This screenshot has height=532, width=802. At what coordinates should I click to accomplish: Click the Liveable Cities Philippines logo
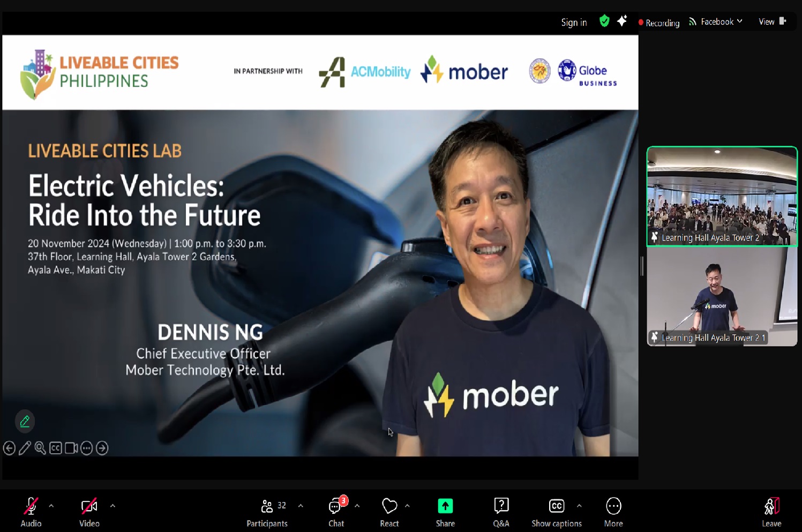point(99,74)
